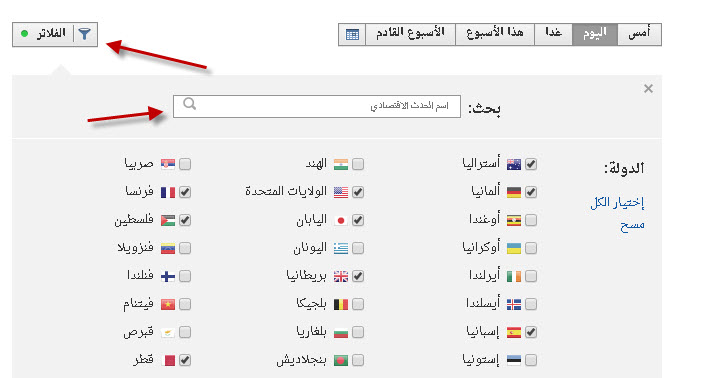
Task: Uncheck the إسبانيا checkbox
Action: [531, 332]
